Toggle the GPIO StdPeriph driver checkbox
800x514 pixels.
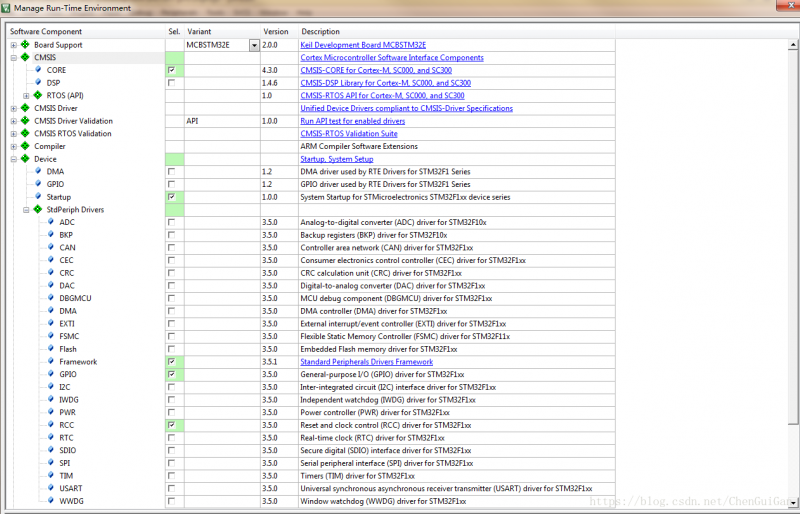(x=172, y=374)
